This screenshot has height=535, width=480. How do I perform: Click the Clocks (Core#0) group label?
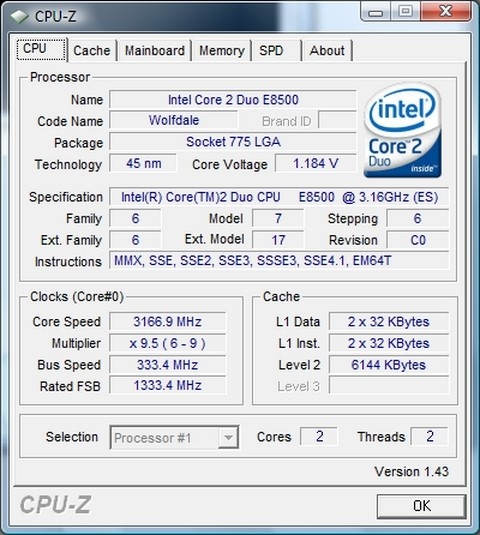click(77, 297)
